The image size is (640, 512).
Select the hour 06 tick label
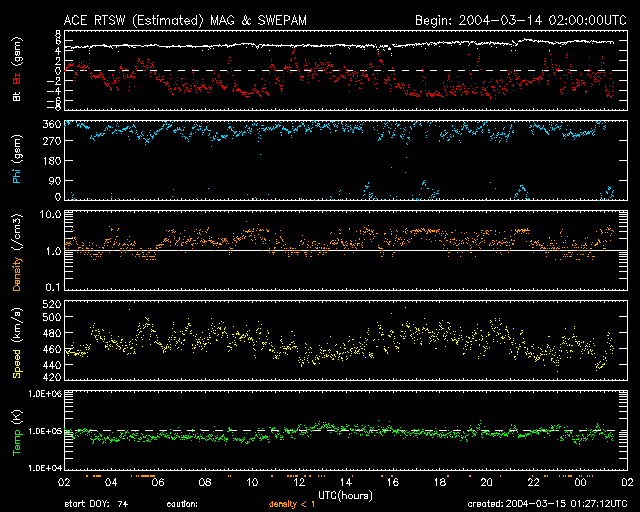(157, 482)
